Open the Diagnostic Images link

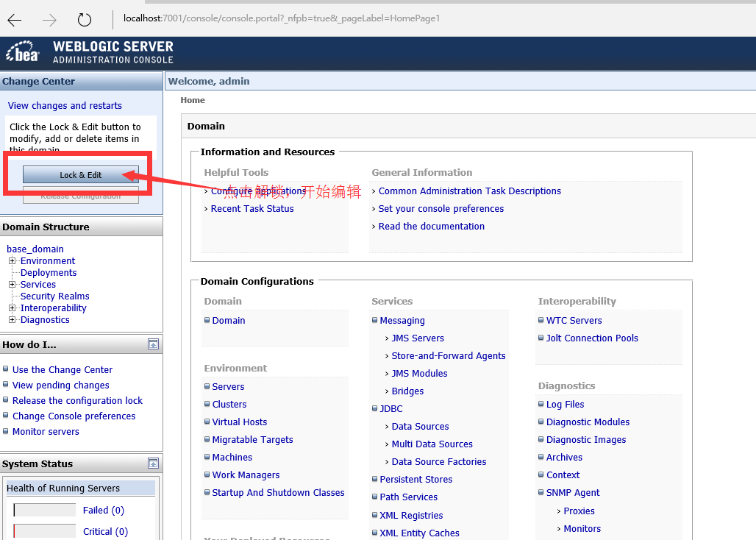(x=586, y=440)
